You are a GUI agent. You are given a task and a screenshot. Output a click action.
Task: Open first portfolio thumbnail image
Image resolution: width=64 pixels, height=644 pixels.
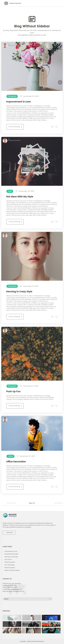pyautogui.click(x=12, y=618)
